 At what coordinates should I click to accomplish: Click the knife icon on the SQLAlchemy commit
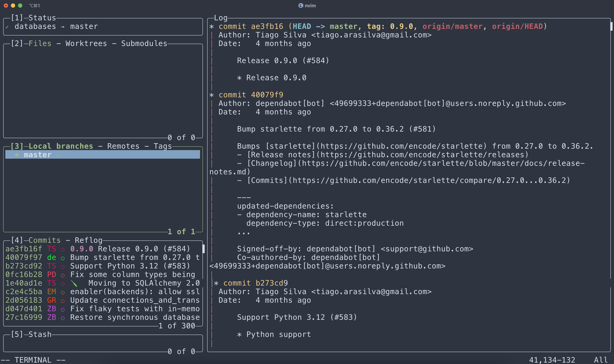click(74, 284)
